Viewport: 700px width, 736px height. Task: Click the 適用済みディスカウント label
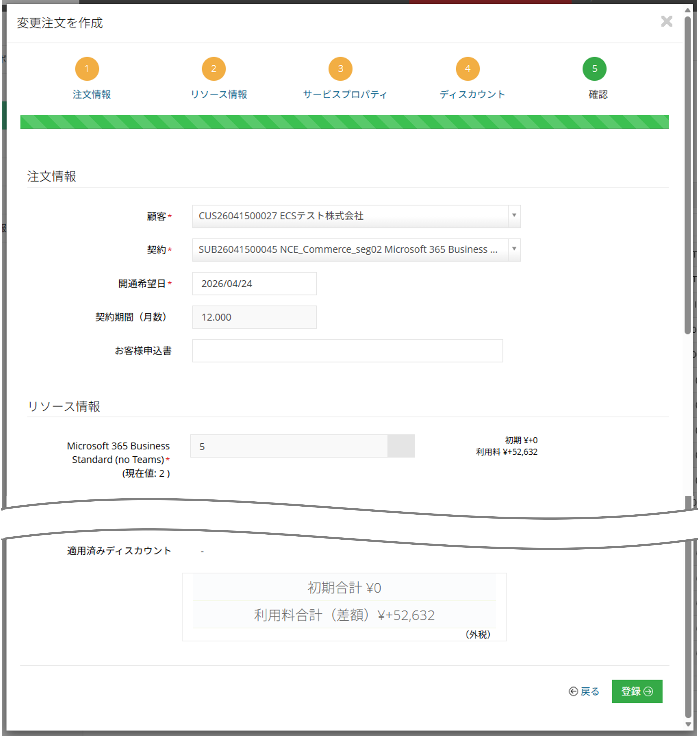coord(119,551)
